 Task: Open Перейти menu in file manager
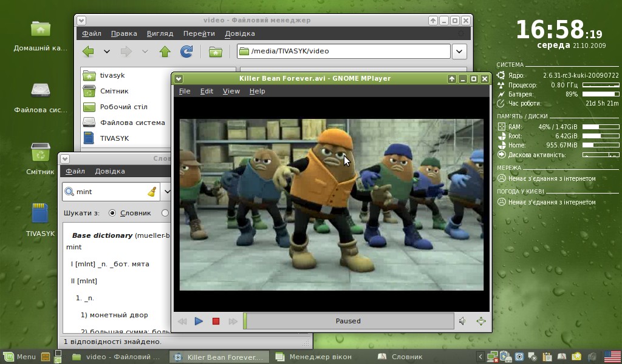tap(199, 33)
